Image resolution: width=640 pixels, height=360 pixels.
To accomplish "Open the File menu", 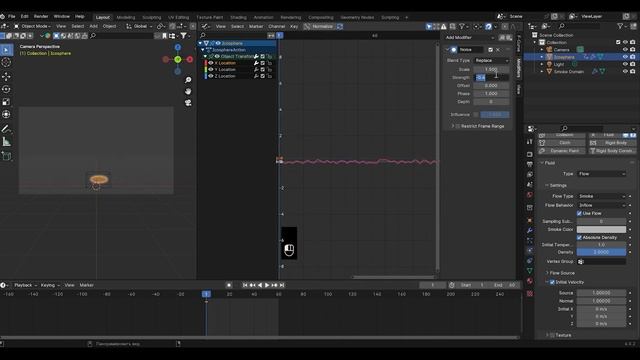I will (x=11, y=17).
